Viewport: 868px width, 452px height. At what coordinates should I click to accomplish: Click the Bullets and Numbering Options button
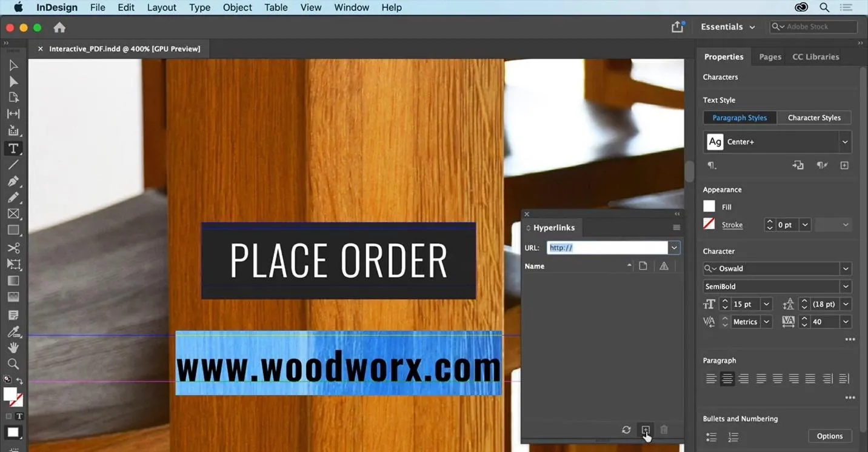[830, 436]
